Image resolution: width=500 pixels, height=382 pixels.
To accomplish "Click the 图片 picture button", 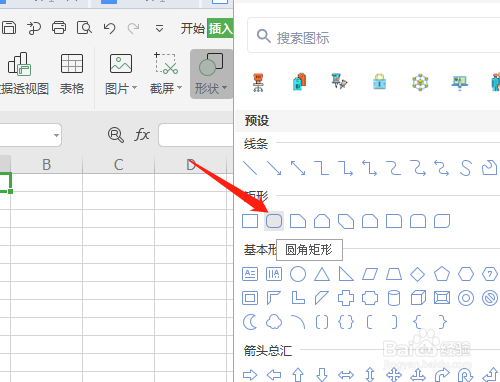I will [121, 74].
